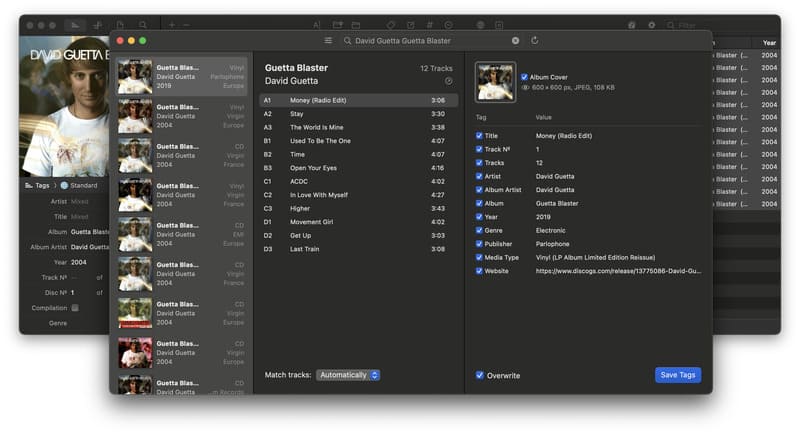
Task: Select track C1 ACDC
Action: (359, 182)
